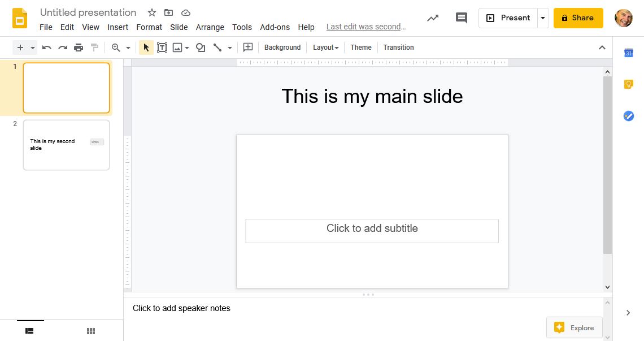Activate the selection arrow tool
This screenshot has height=341, width=644.
point(146,48)
